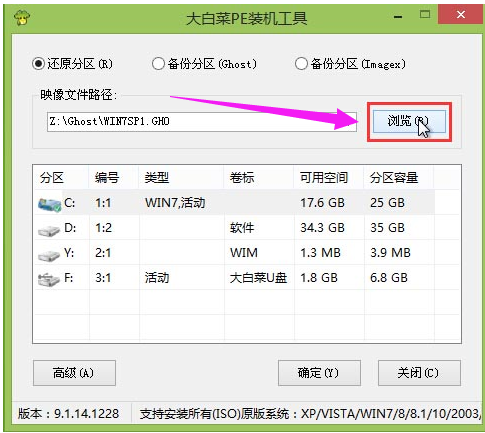
Task: Click the 35 GB capacity cell
Action: pos(387,228)
